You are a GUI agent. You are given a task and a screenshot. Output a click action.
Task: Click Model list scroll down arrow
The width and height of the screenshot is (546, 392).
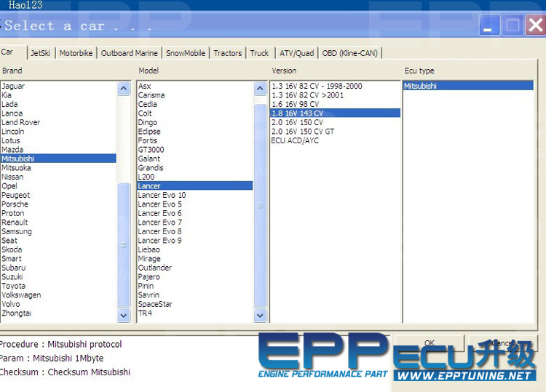[260, 316]
